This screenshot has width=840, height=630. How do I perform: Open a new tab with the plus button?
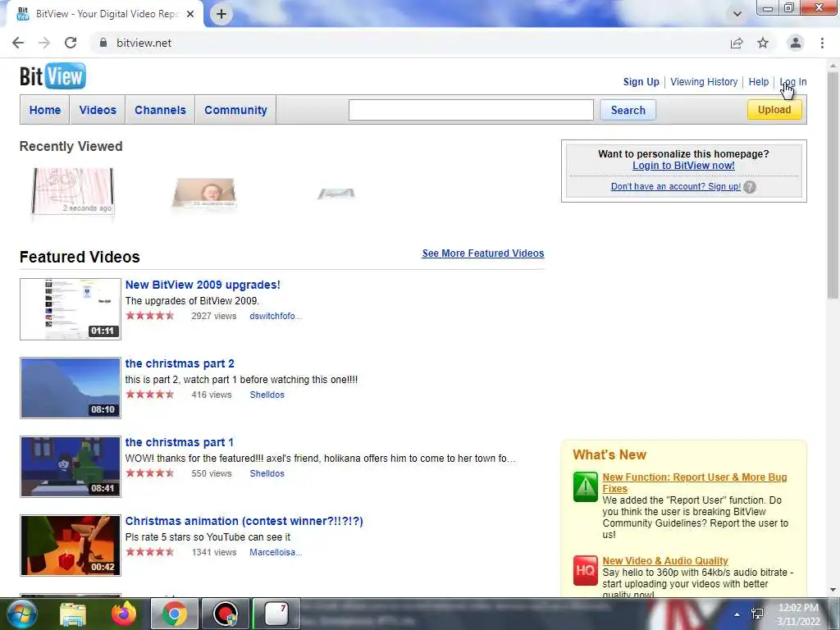(x=221, y=14)
